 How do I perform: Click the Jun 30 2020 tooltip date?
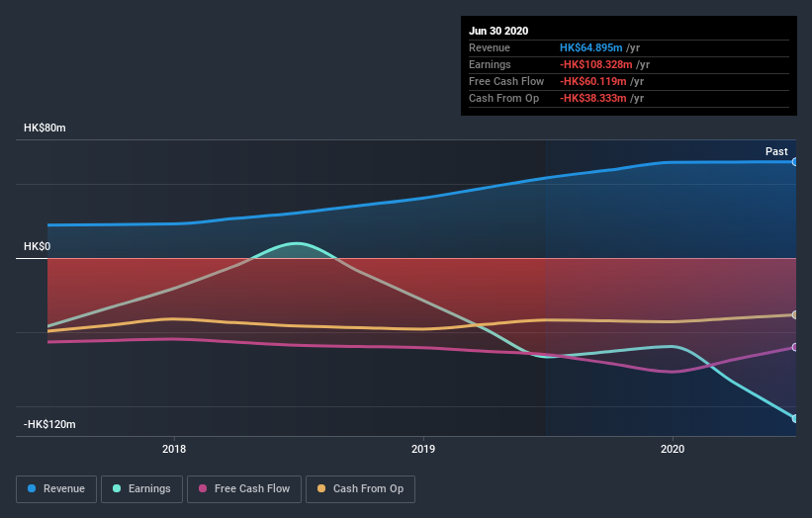[498, 31]
